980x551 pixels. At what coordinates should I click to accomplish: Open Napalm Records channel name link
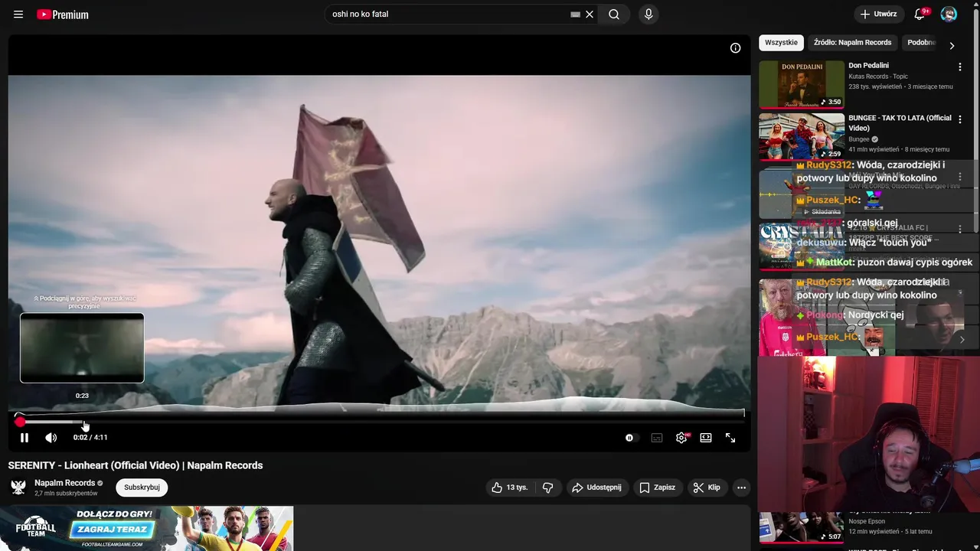pos(64,483)
